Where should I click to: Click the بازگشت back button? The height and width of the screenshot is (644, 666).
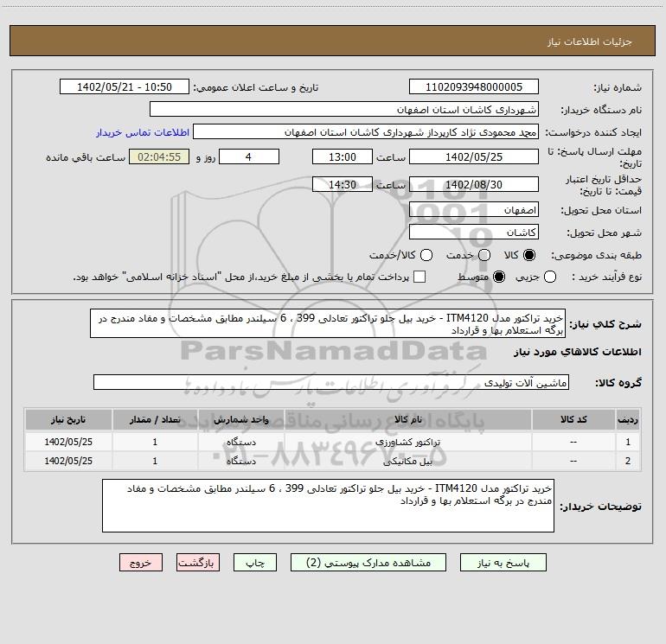pyautogui.click(x=198, y=563)
